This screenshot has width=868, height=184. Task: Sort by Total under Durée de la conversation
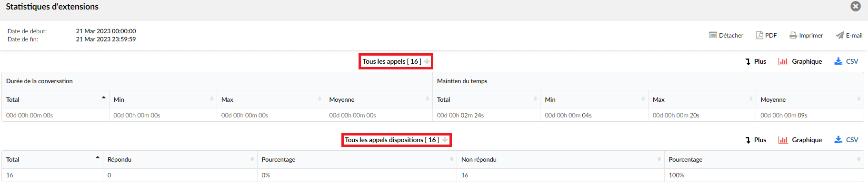55,99
